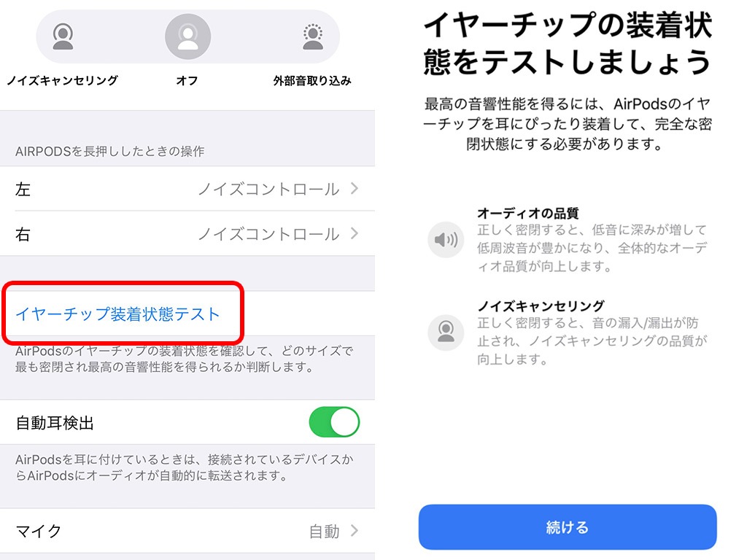This screenshot has width=747, height=560.
Task: Tap the 外部音取り込み label
Action: pyautogui.click(x=312, y=80)
